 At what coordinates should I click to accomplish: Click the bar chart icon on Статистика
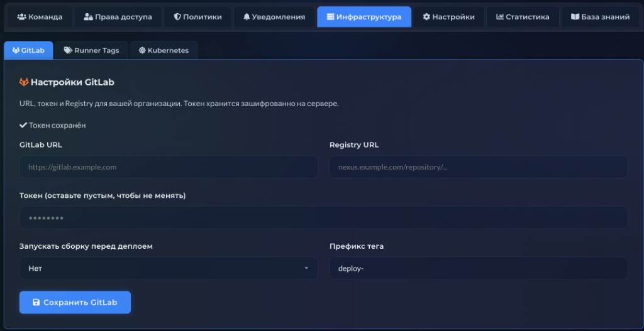coord(500,17)
